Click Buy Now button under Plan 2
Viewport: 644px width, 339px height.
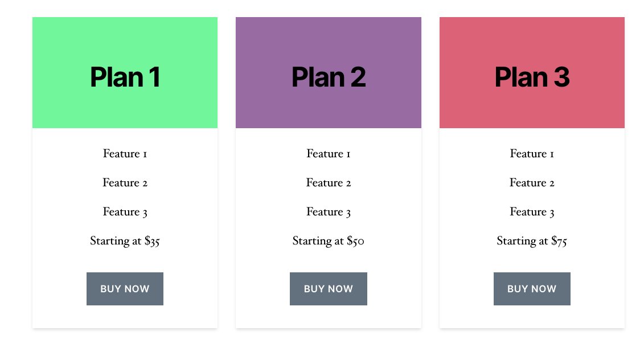pos(329,288)
